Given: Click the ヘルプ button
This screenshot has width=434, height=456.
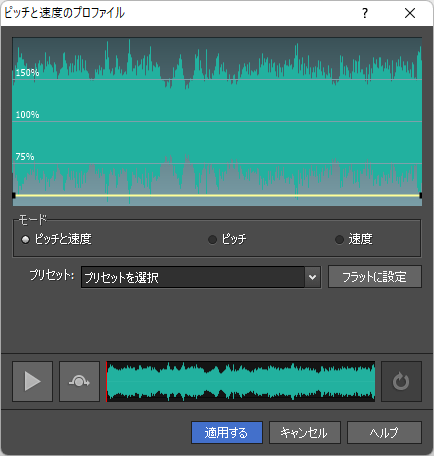Looking at the screenshot, I should click(384, 433).
